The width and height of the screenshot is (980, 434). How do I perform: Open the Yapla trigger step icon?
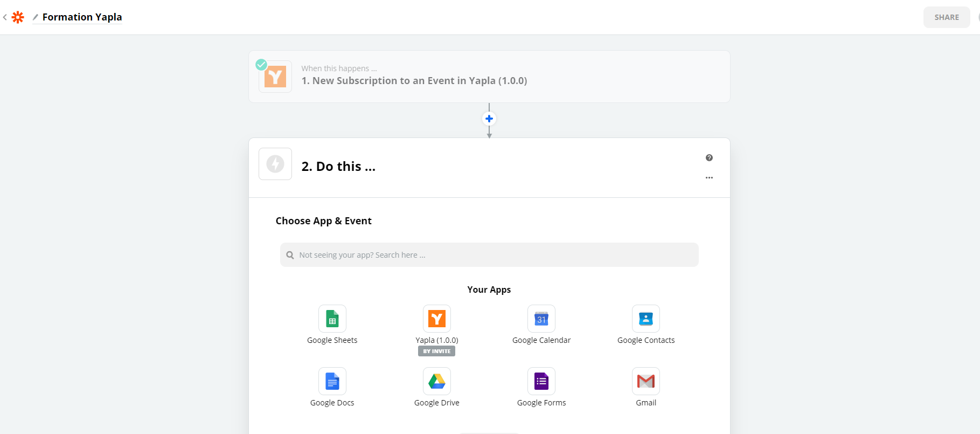(275, 77)
